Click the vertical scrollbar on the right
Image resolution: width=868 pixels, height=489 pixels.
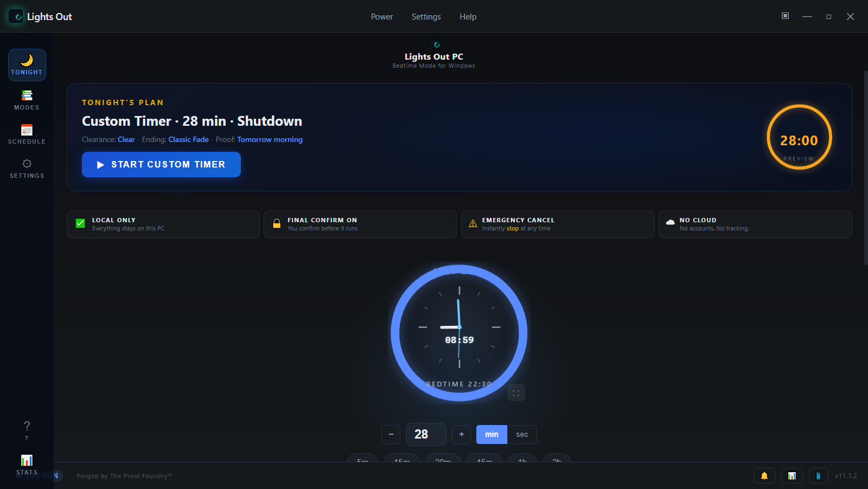point(865,168)
